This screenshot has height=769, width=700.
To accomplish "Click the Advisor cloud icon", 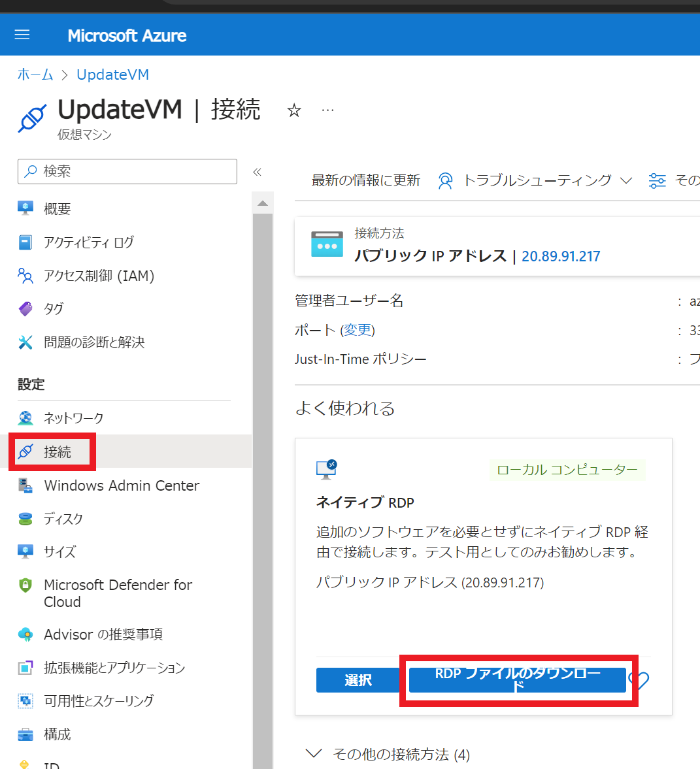I will click(25, 634).
